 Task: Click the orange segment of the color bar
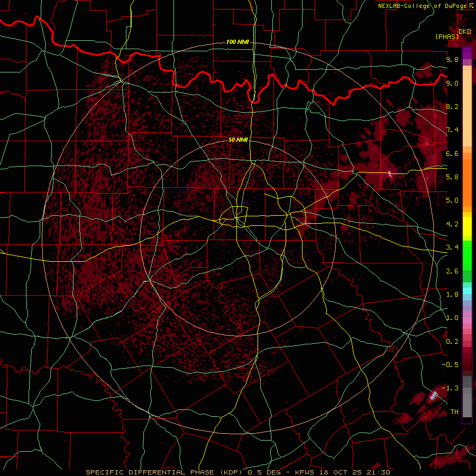click(467, 183)
